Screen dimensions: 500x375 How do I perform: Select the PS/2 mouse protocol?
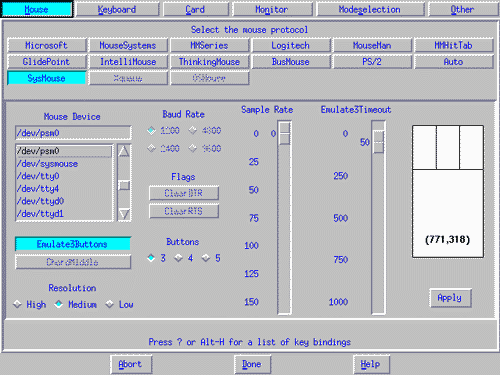pos(372,62)
